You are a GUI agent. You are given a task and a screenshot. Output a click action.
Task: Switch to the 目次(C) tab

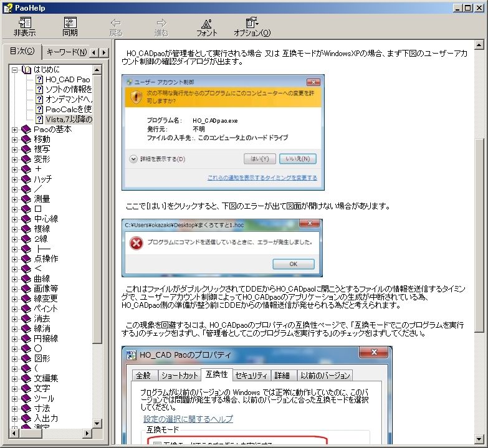click(22, 51)
